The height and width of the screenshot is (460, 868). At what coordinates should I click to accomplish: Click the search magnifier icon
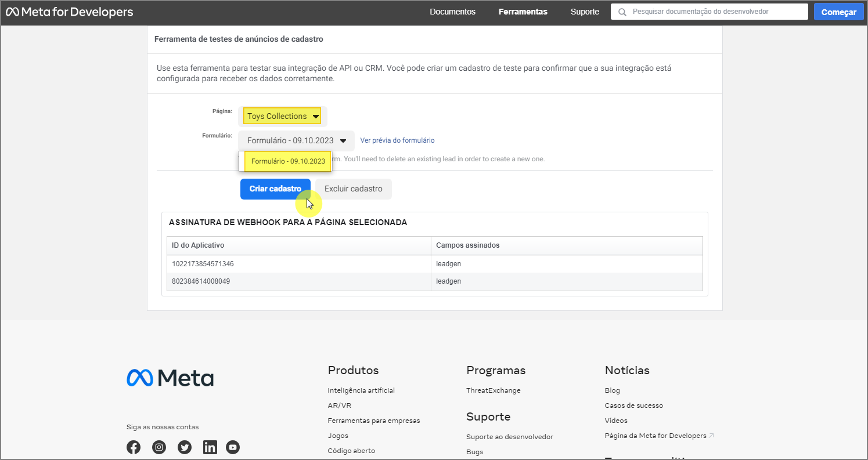(x=622, y=12)
